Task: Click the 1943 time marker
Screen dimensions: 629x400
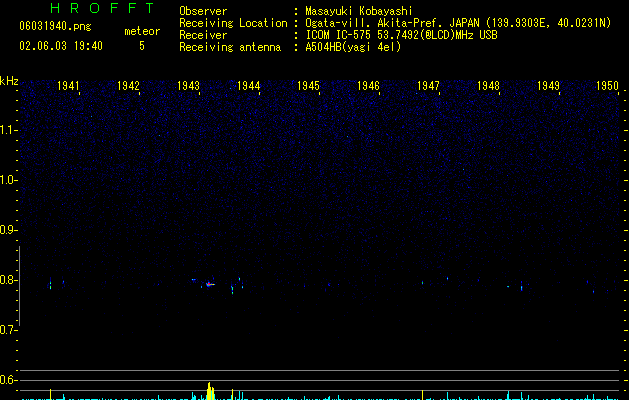Action: tap(189, 86)
